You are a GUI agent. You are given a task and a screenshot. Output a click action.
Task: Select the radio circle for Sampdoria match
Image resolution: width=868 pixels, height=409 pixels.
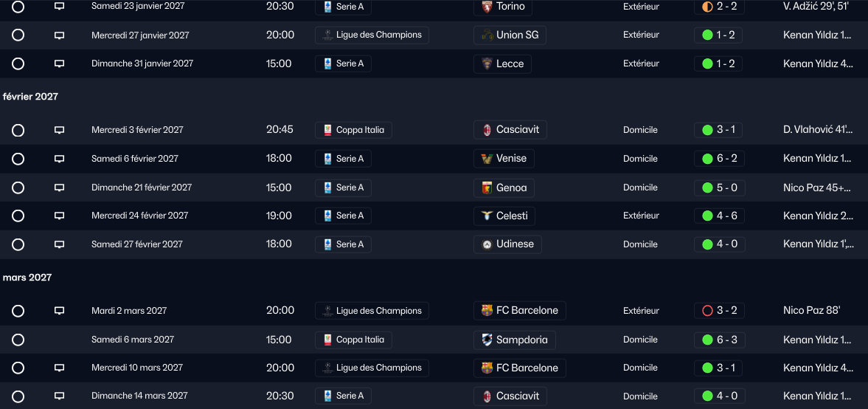coord(18,340)
